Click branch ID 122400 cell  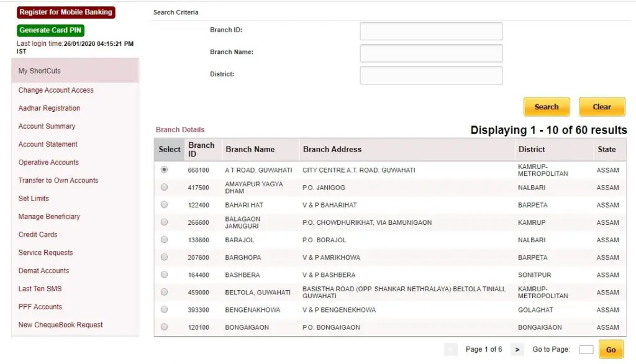[198, 206]
